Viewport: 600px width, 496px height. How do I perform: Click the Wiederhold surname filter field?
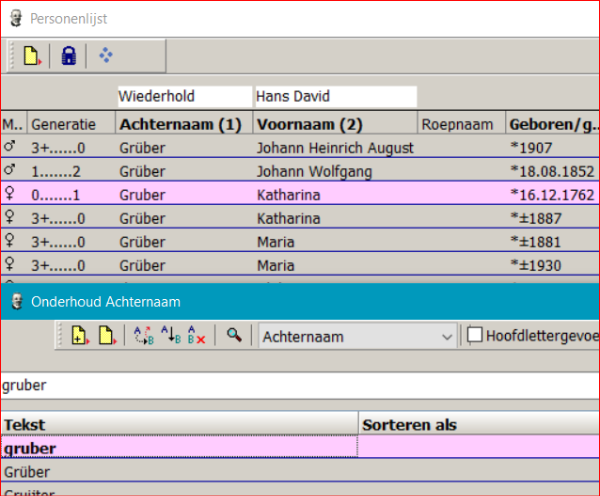click(183, 97)
